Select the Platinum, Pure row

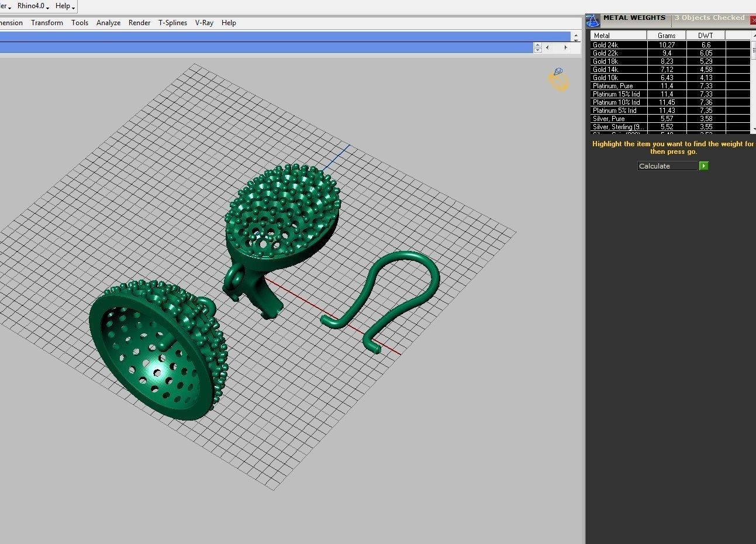670,86
